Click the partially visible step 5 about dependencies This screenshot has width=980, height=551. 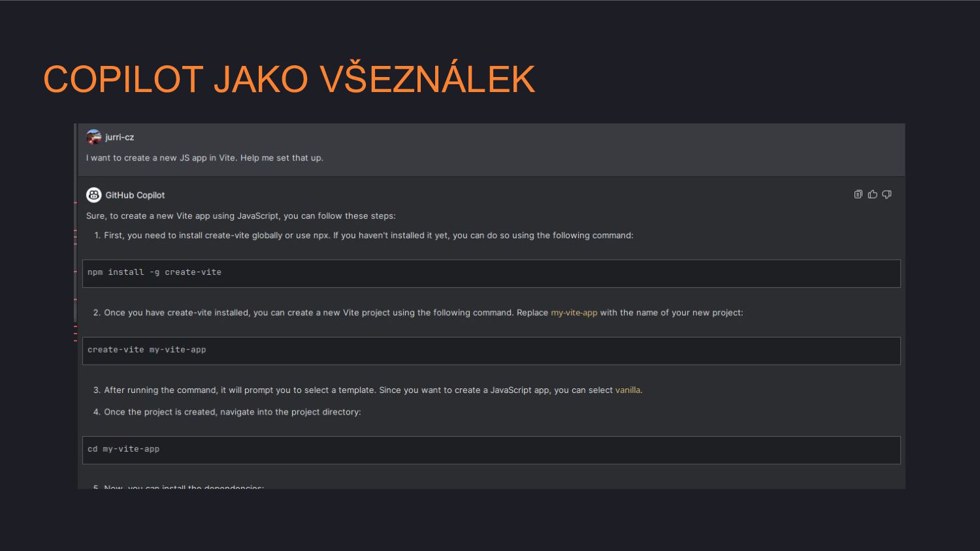point(178,486)
